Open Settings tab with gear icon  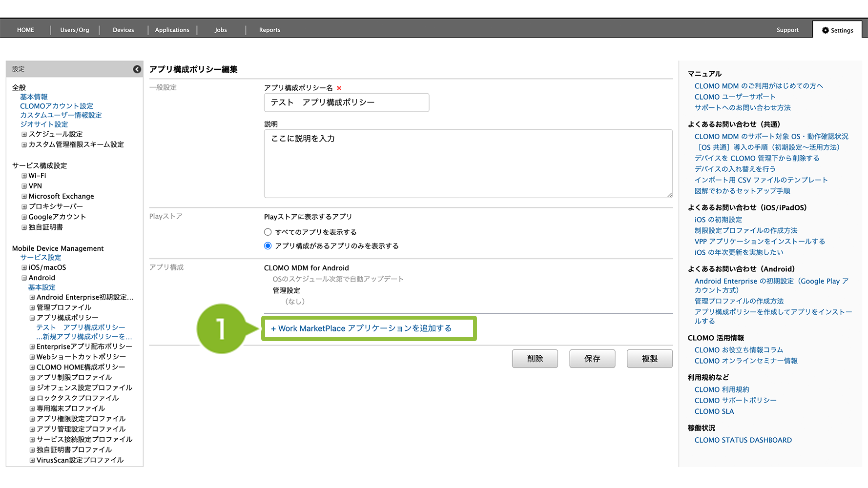[837, 30]
